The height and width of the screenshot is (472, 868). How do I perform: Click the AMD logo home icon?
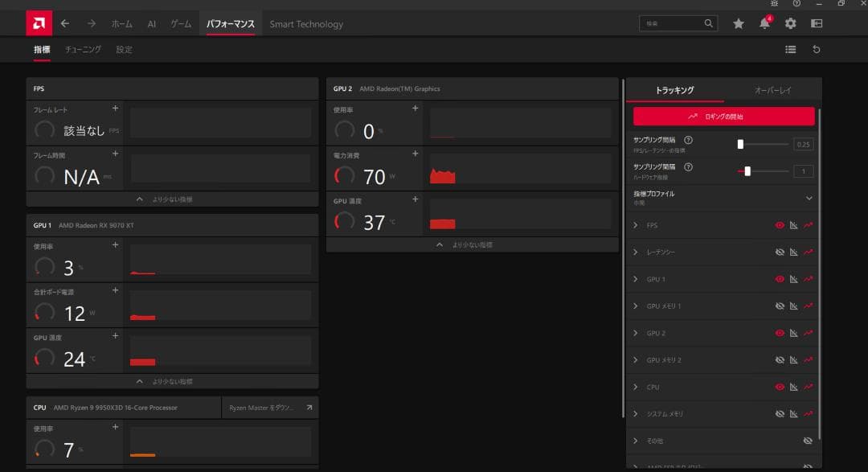tap(36, 23)
